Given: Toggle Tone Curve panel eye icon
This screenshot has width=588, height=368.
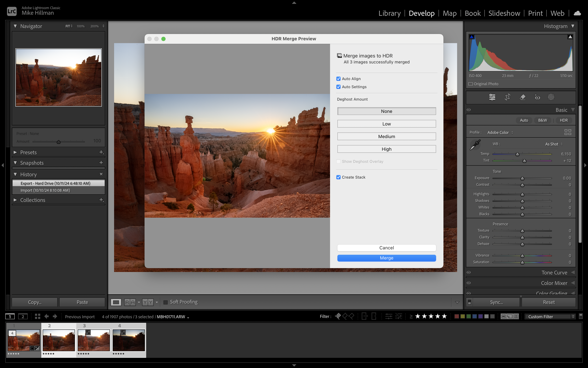Looking at the screenshot, I should point(469,272).
